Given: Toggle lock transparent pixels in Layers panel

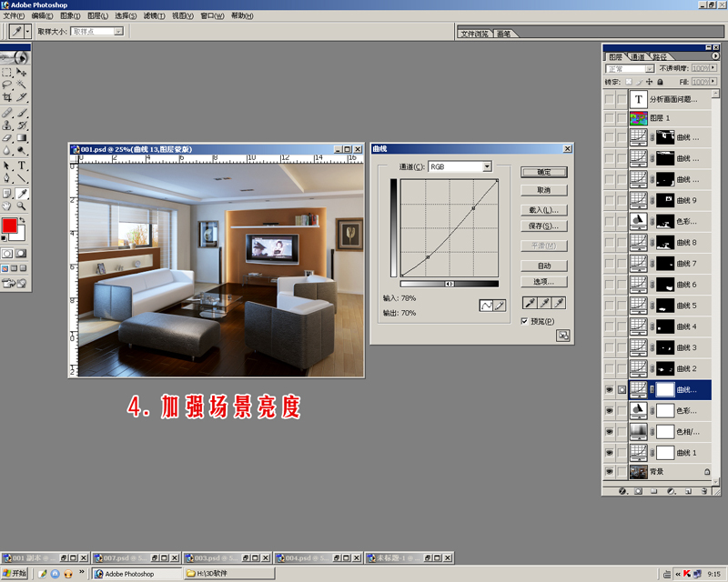Looking at the screenshot, I should (x=628, y=82).
